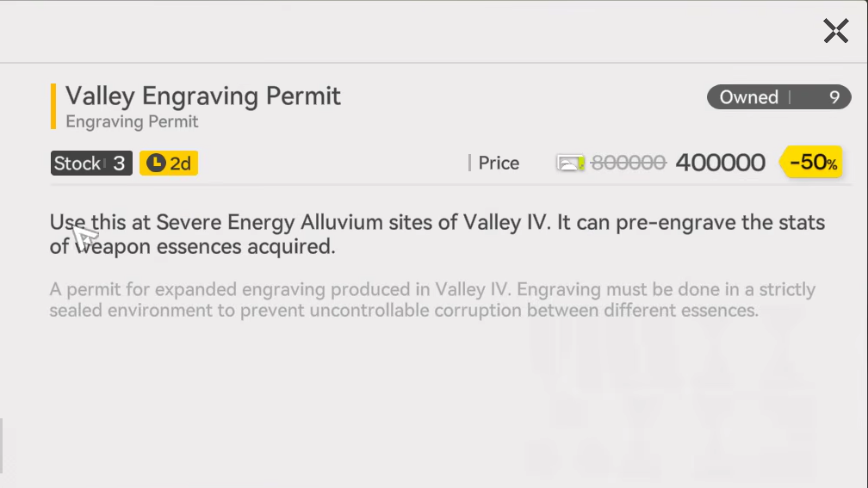Click the number 3 in the Stock badge
The height and width of the screenshot is (488, 868).
point(119,163)
